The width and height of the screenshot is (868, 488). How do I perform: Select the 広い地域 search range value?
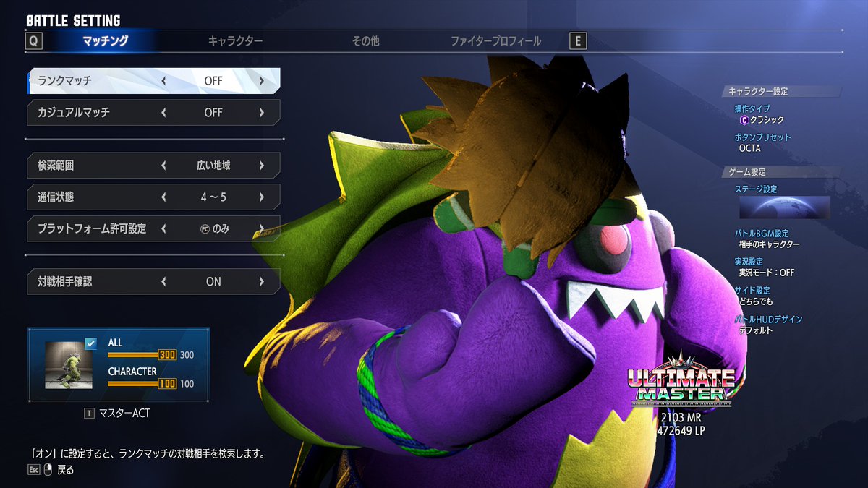[x=213, y=166]
